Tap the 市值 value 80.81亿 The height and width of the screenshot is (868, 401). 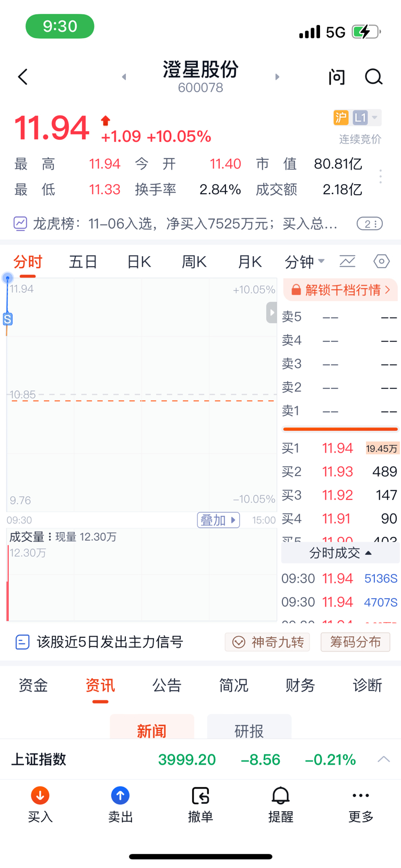pos(338,164)
